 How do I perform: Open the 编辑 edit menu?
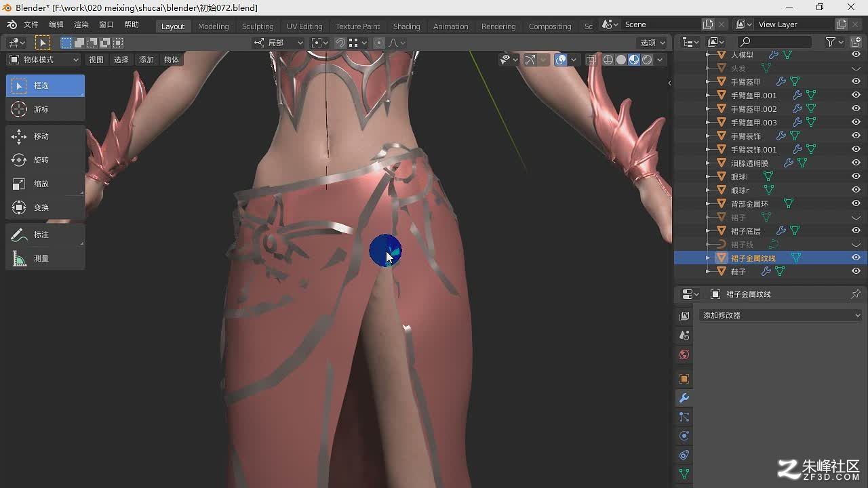(56, 24)
